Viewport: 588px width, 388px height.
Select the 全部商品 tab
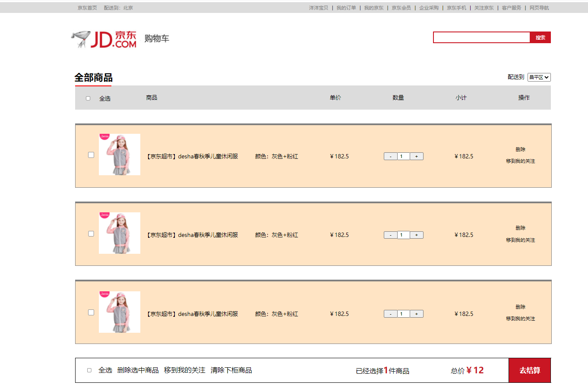tap(93, 78)
